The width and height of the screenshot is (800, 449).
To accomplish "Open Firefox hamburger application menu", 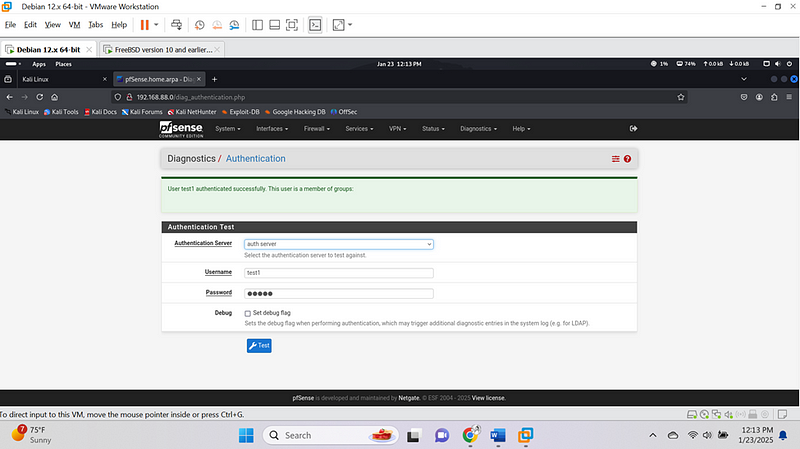I will pos(789,97).
